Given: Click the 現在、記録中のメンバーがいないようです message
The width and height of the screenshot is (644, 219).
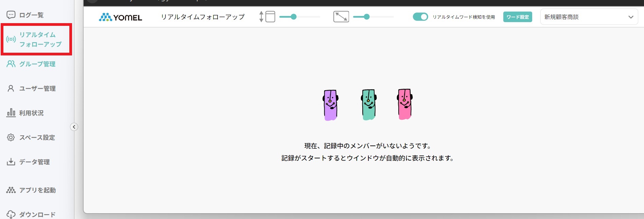Looking at the screenshot, I should coord(368,146).
